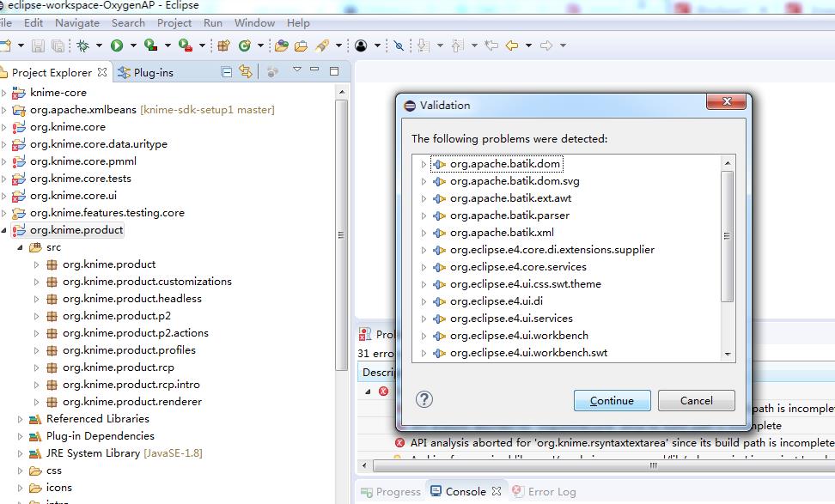Toggle the Skip All Breakpoints icon
Screen dimensions: 835x504
399,46
